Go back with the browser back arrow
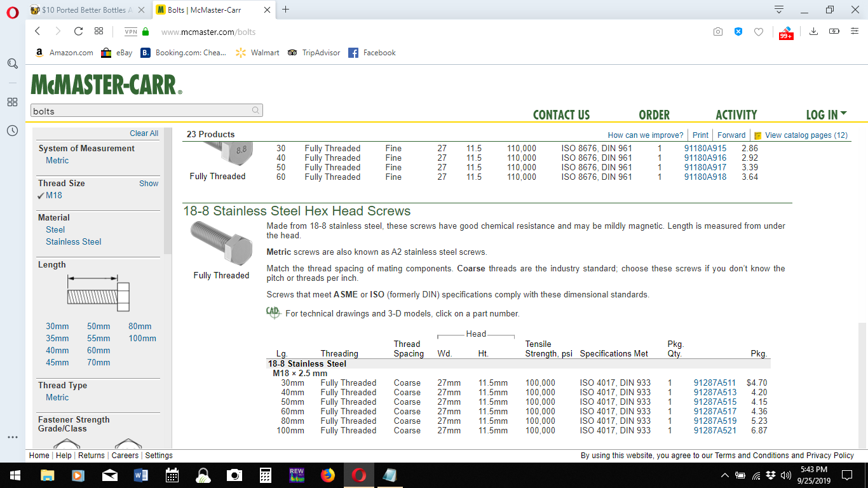The image size is (868, 488). [x=37, y=31]
